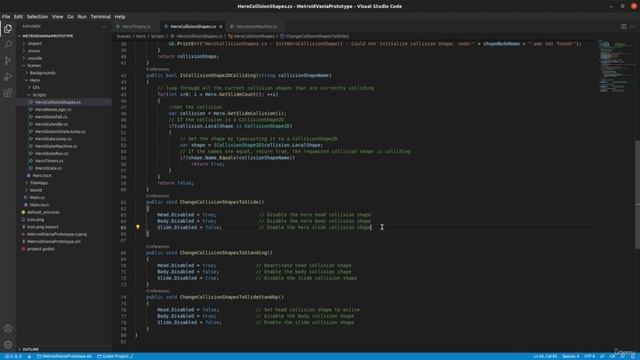
Task: Click errors and warnings status bar indicator
Action: coord(13,356)
